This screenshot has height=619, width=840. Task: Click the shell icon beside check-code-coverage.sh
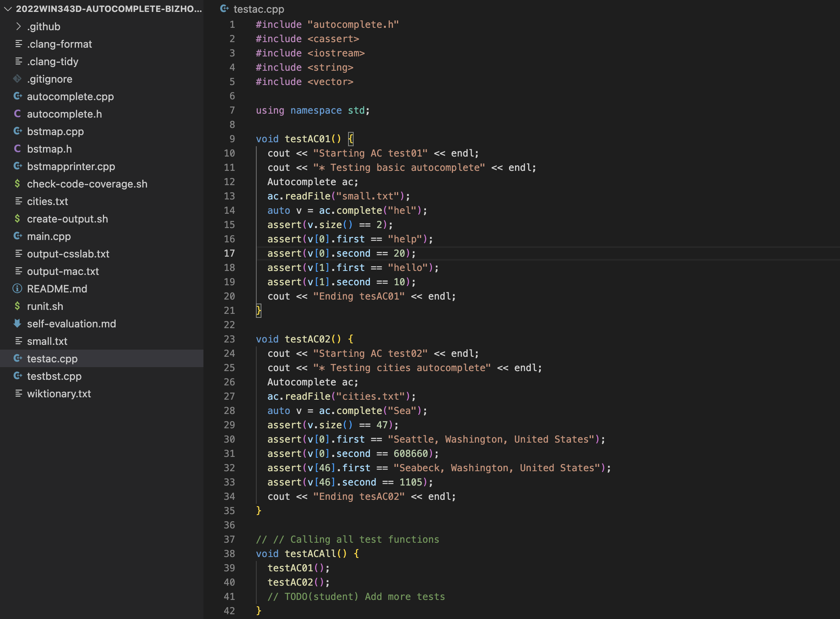coord(17,184)
